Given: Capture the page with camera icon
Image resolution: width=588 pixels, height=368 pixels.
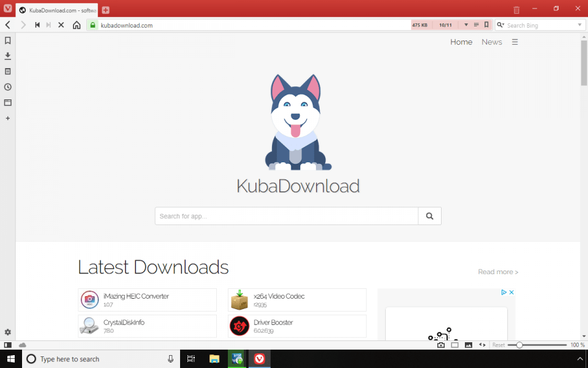Looking at the screenshot, I should click(441, 345).
